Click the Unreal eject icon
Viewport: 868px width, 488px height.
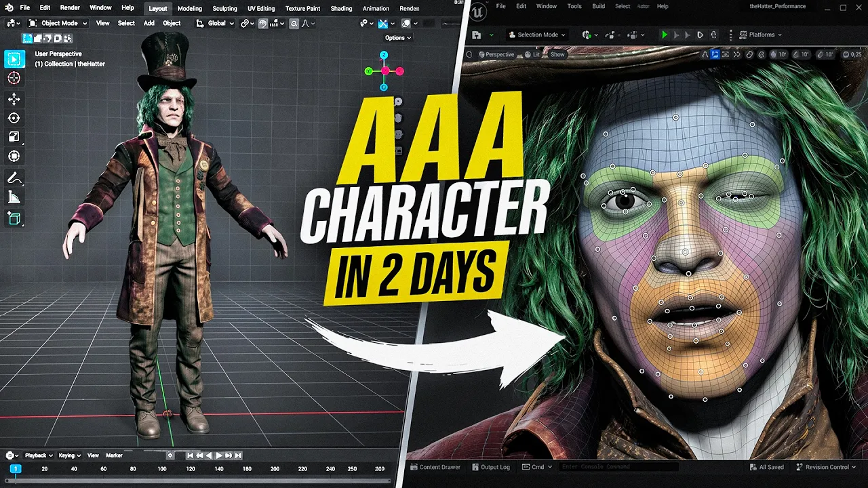coord(713,35)
